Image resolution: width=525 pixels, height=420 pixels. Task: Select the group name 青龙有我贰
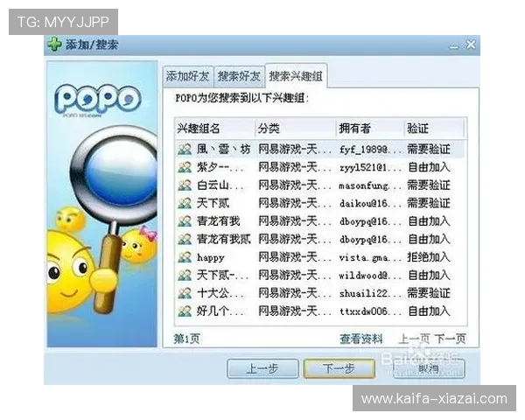(x=223, y=239)
